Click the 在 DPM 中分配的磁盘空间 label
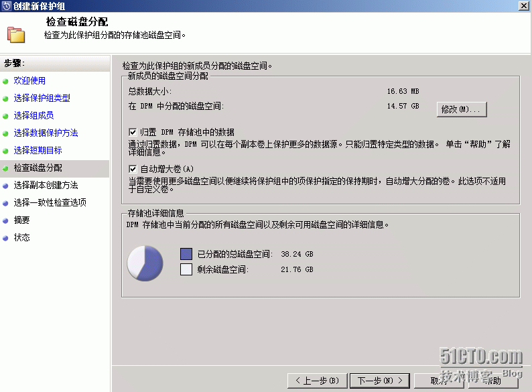Viewport: 532px width, 392px height. point(176,107)
